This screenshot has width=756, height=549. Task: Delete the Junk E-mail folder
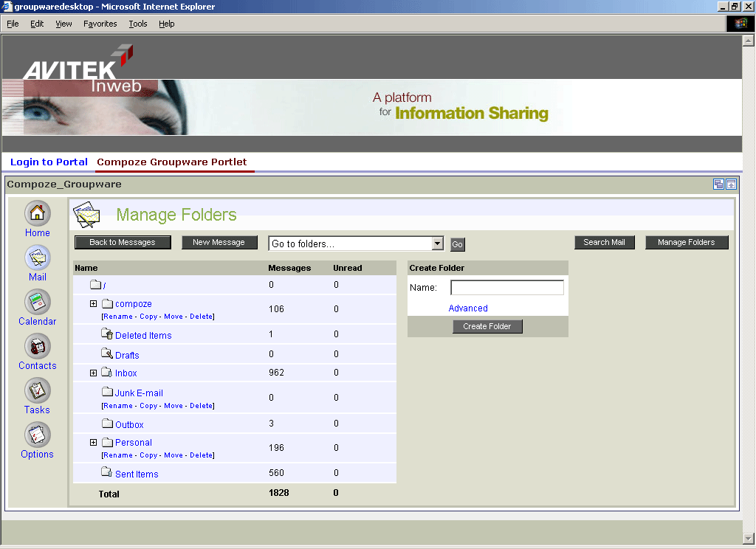201,406
